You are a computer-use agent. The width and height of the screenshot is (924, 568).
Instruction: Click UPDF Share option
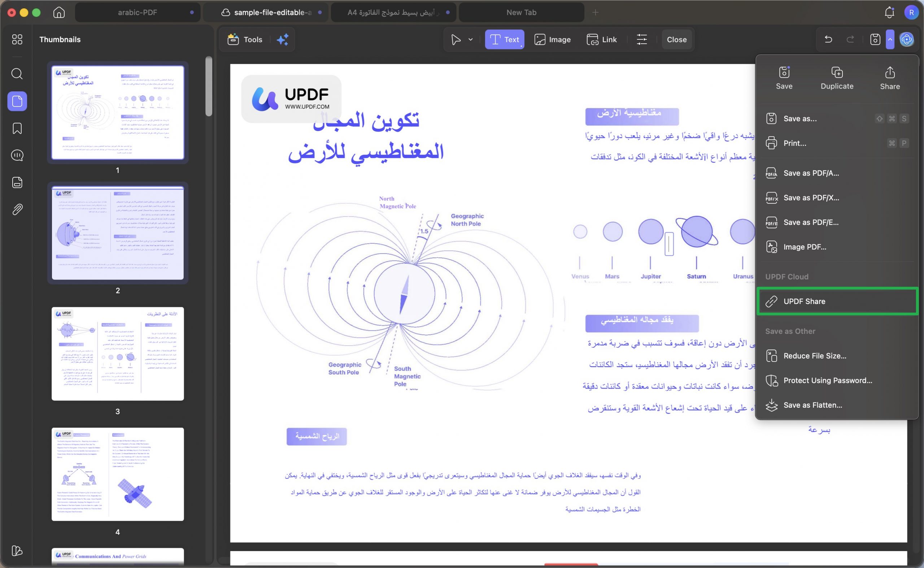click(837, 301)
